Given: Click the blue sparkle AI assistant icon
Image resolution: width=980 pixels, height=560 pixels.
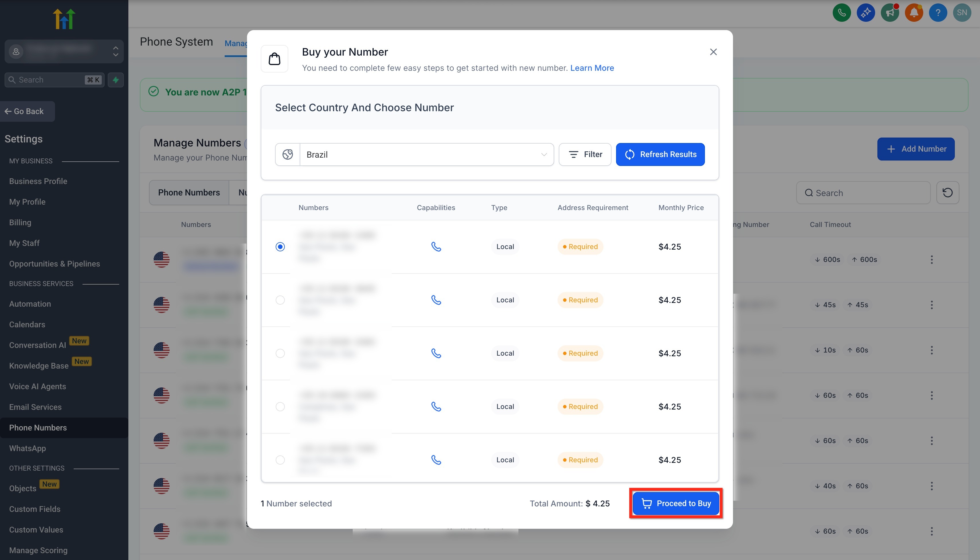Looking at the screenshot, I should (x=865, y=13).
